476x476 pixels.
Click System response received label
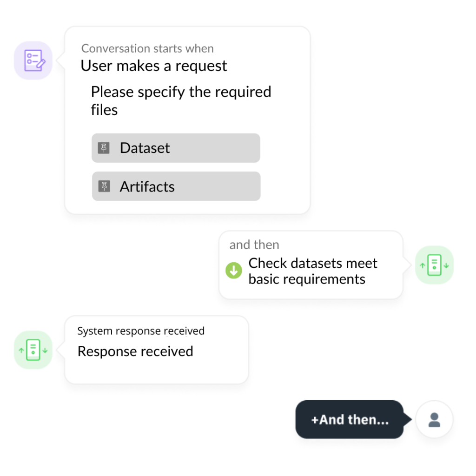141,331
